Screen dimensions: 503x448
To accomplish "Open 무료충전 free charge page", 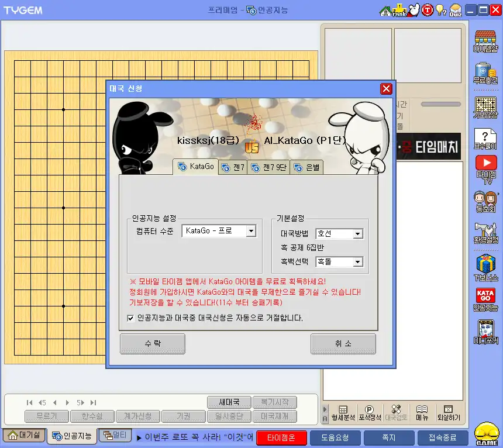I will pyautogui.click(x=486, y=74).
